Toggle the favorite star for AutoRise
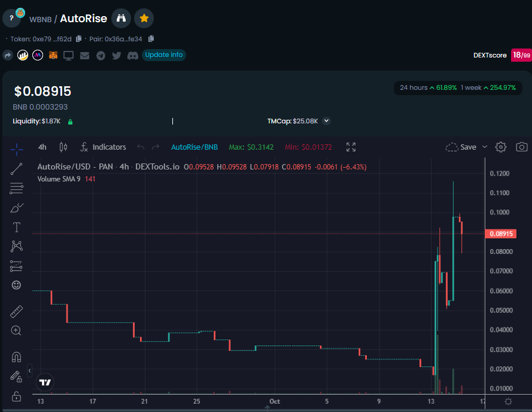The image size is (532, 412). point(144,19)
